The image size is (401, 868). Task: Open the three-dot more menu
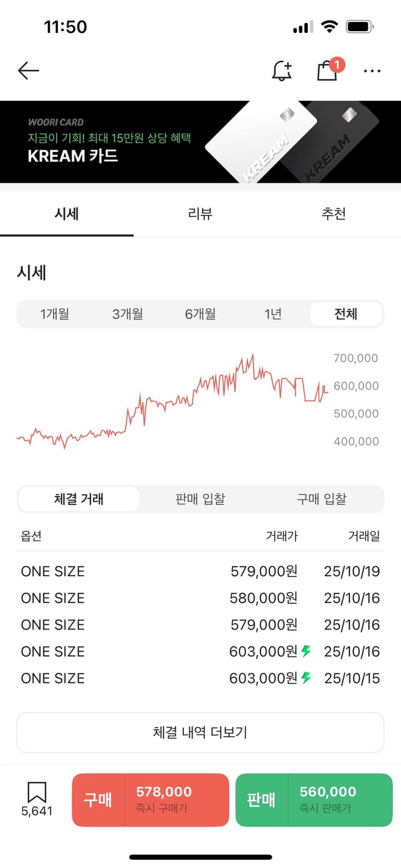372,71
